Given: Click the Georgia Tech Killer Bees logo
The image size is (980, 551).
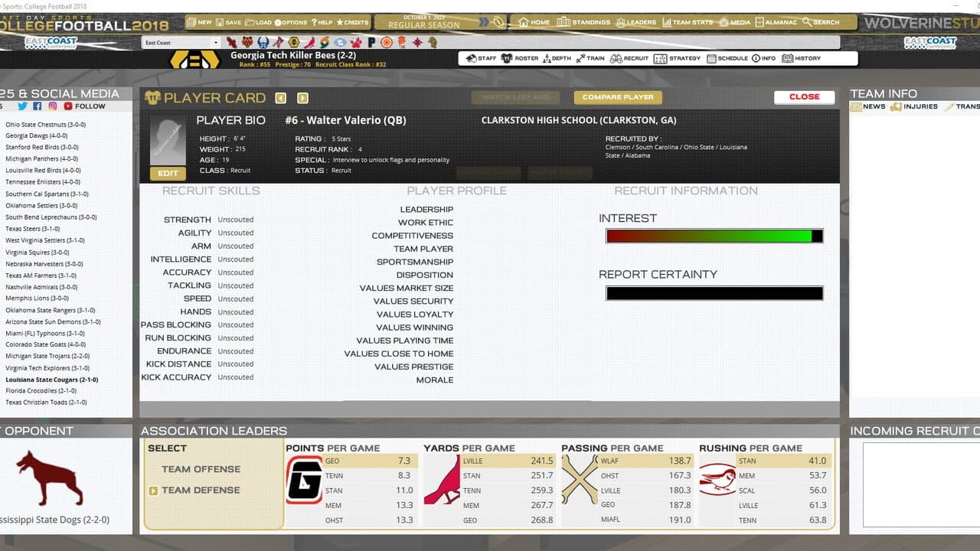Looking at the screenshot, I should click(x=194, y=59).
